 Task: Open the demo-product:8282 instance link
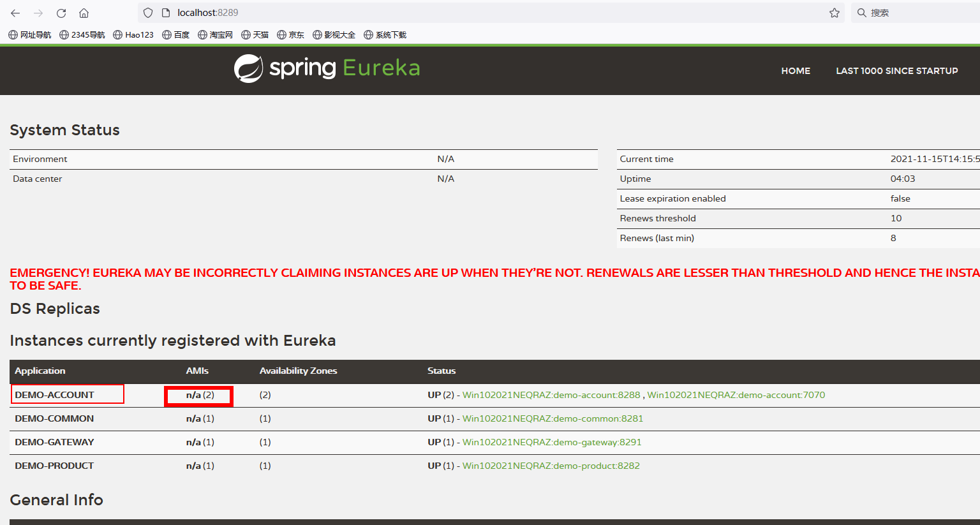coord(551,466)
